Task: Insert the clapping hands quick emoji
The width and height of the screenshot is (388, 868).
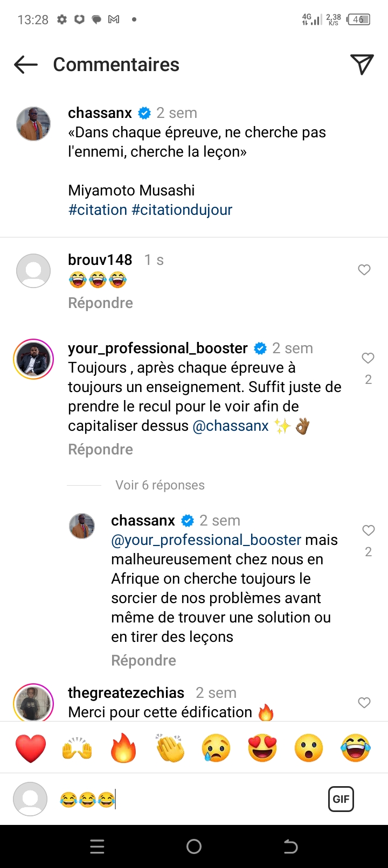Action: coord(170,748)
